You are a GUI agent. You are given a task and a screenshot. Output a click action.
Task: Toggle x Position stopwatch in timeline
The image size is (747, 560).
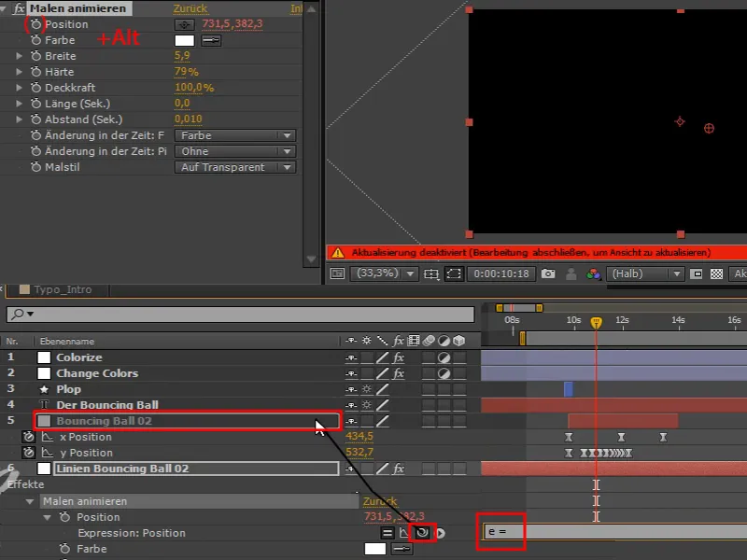29,437
